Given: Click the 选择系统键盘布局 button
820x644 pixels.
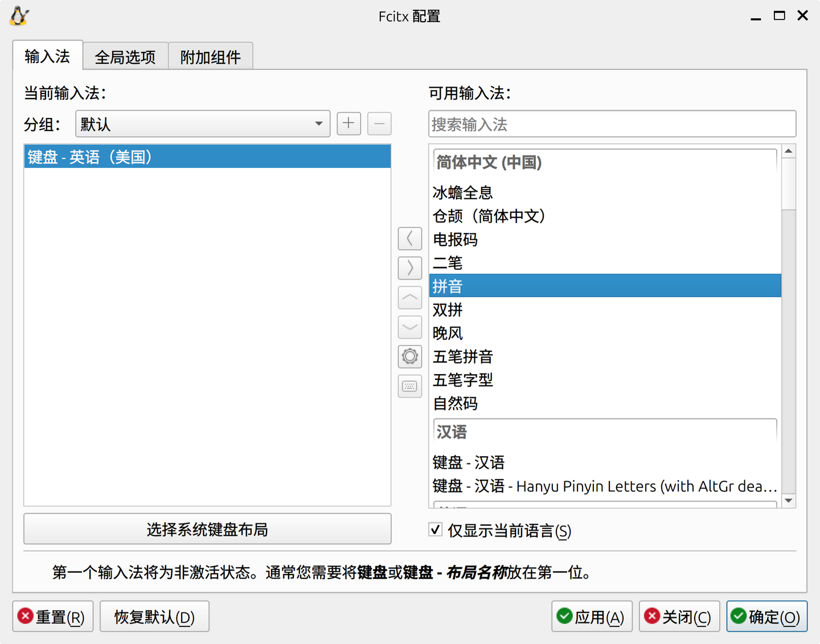Looking at the screenshot, I should pyautogui.click(x=207, y=529).
